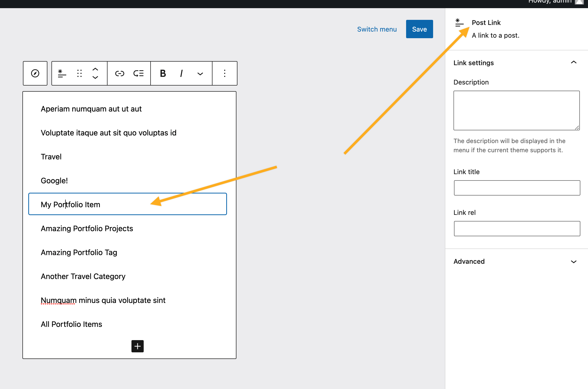Select the Amazing Portfolio Tag item
Viewport: 588px width, 389px height.
(x=79, y=253)
